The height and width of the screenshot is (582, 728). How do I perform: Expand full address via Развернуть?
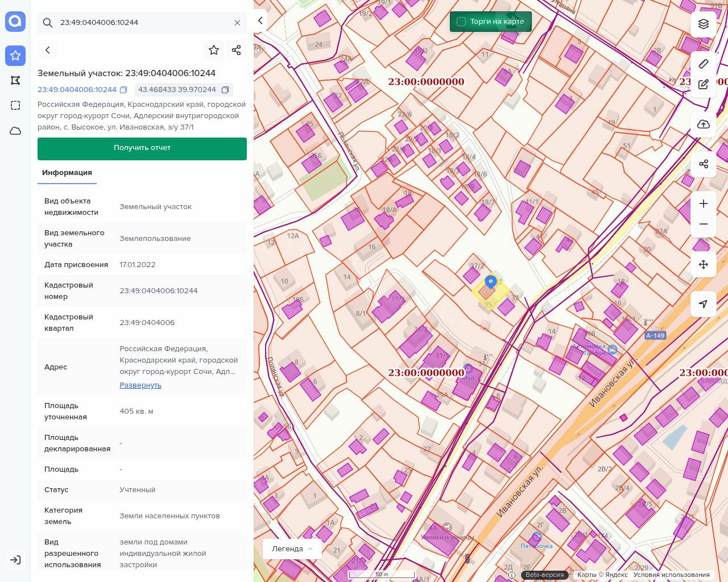pyautogui.click(x=140, y=385)
